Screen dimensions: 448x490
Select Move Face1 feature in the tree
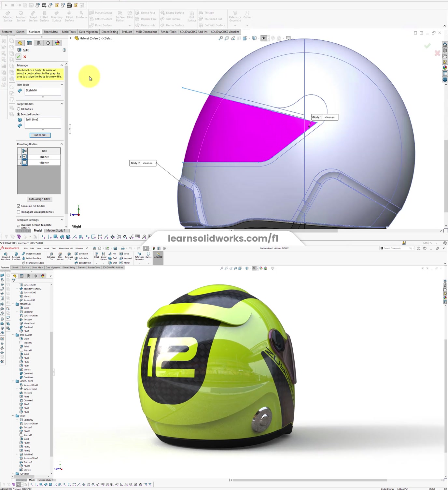pyautogui.click(x=29, y=324)
